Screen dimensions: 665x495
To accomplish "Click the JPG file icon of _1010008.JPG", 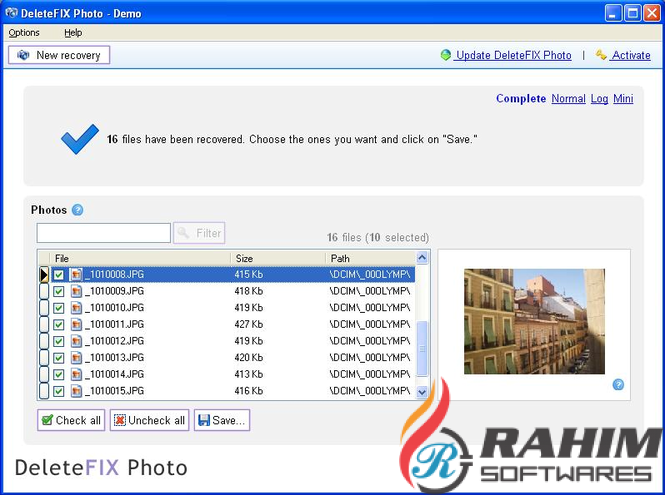I will 76,274.
